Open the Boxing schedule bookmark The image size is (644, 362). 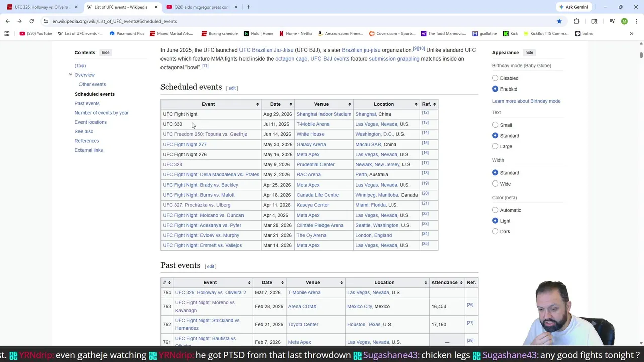click(x=219, y=34)
